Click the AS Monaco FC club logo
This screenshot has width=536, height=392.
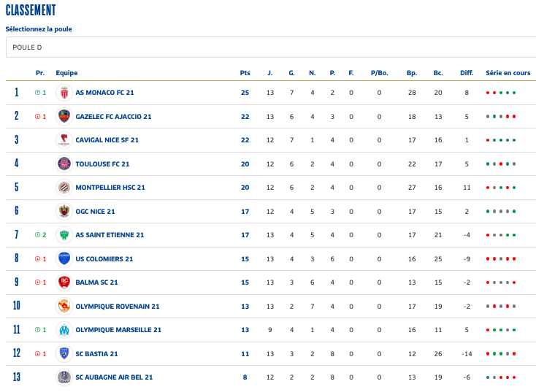pyautogui.click(x=64, y=93)
